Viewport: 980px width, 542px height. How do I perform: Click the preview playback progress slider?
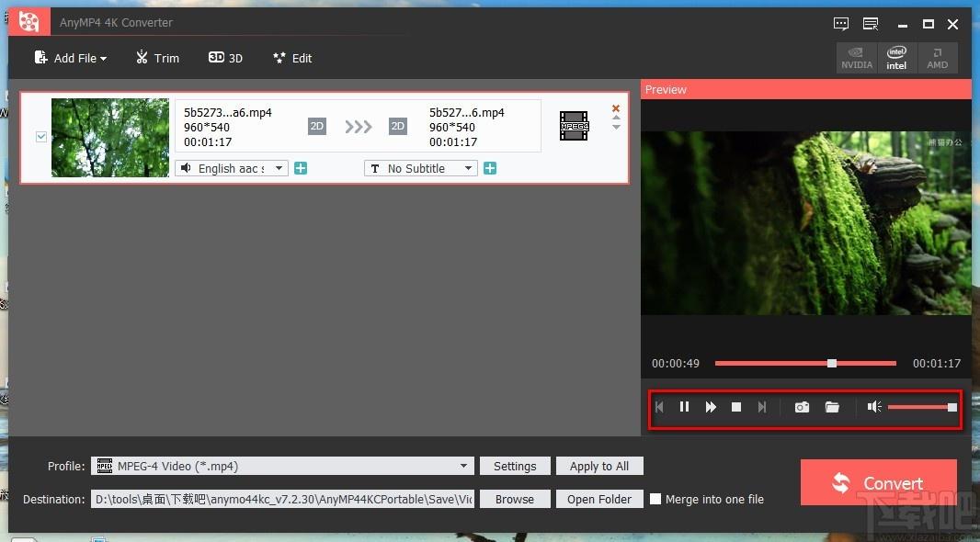click(805, 363)
